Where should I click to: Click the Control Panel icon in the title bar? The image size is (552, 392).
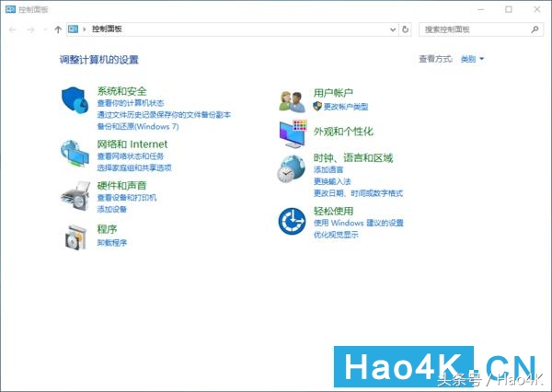coord(10,9)
